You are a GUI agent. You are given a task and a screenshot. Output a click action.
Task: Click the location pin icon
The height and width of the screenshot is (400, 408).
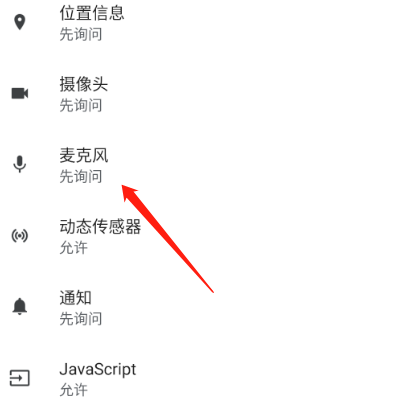(20, 22)
